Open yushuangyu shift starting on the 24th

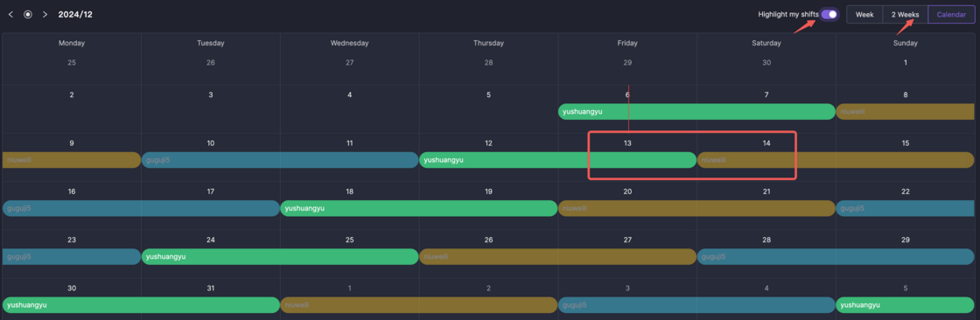click(280, 256)
